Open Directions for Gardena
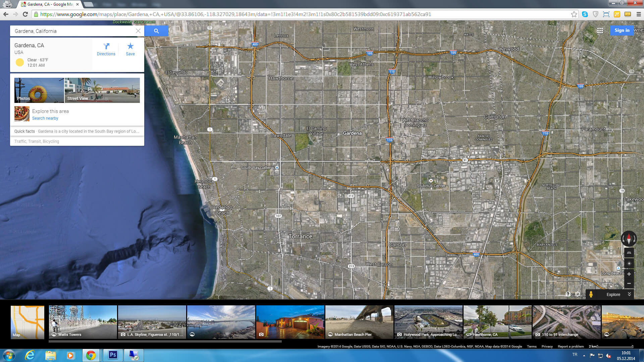 pos(106,49)
